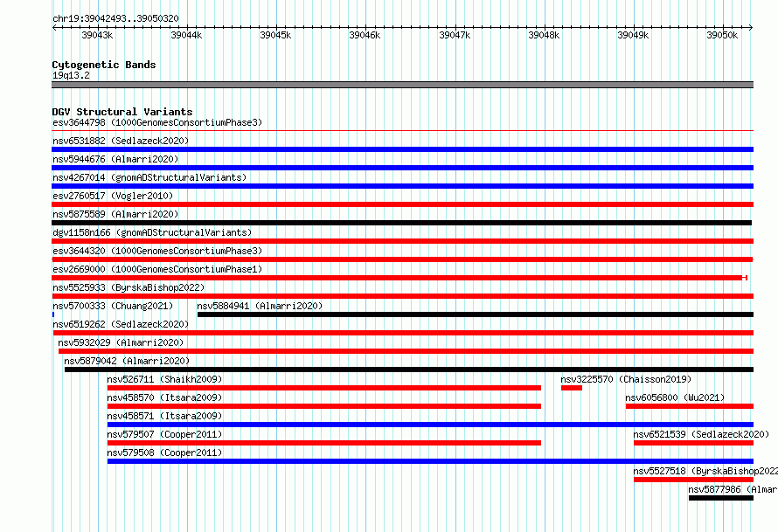Viewport: 778px width, 532px height.
Task: Open the nsv3225570 Chaisson2019 label
Action: (626, 379)
